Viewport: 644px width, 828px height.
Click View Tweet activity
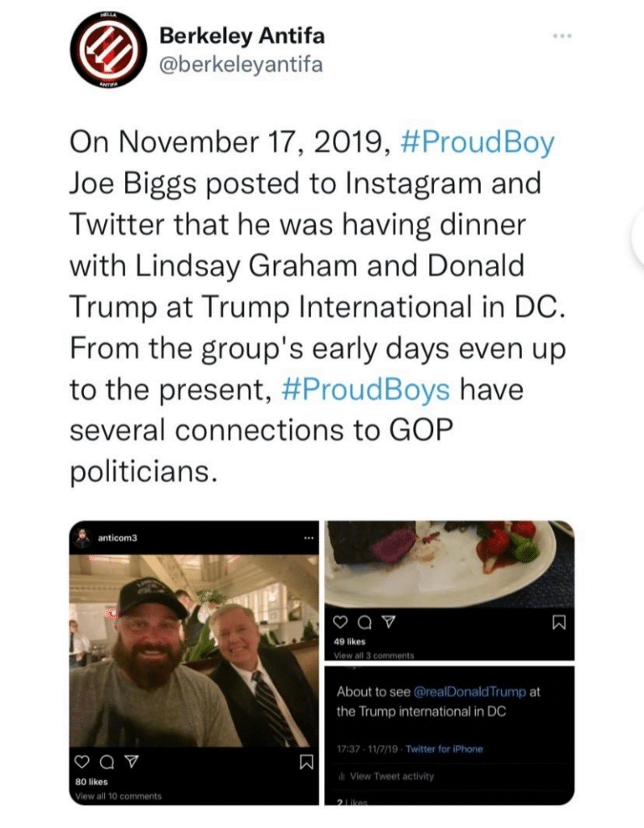point(391,776)
